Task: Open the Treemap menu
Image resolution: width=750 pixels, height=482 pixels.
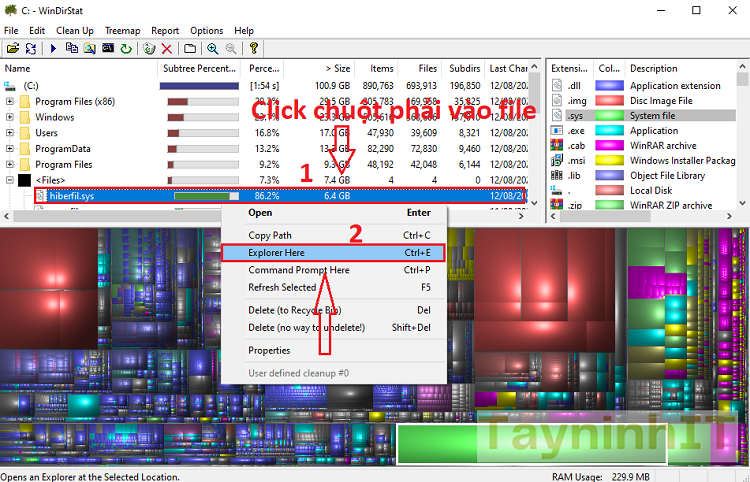Action: point(122,31)
